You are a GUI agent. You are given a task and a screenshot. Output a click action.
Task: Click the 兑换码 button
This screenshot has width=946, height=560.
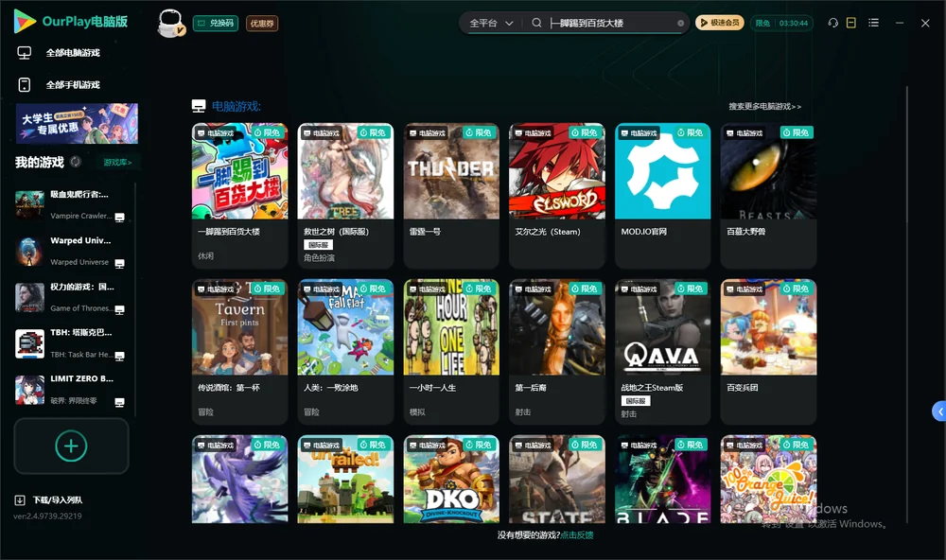point(216,24)
